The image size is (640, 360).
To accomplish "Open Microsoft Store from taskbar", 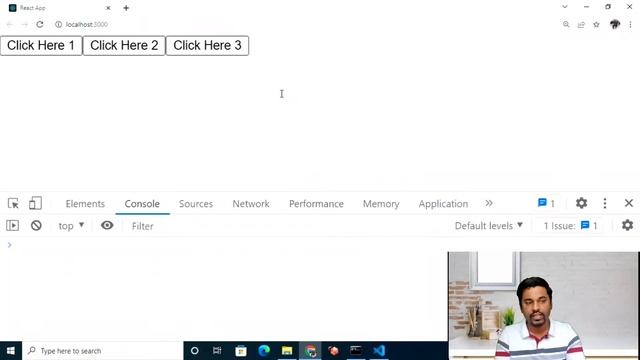I will tap(241, 351).
